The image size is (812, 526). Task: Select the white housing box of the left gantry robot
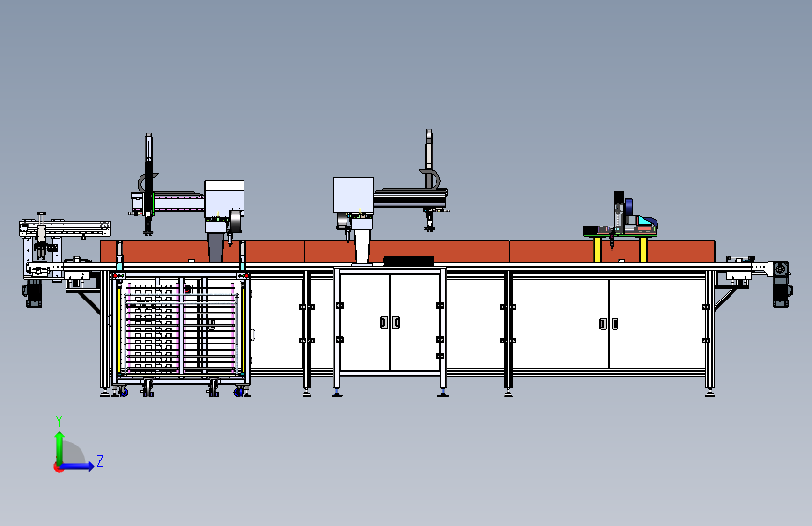click(224, 198)
